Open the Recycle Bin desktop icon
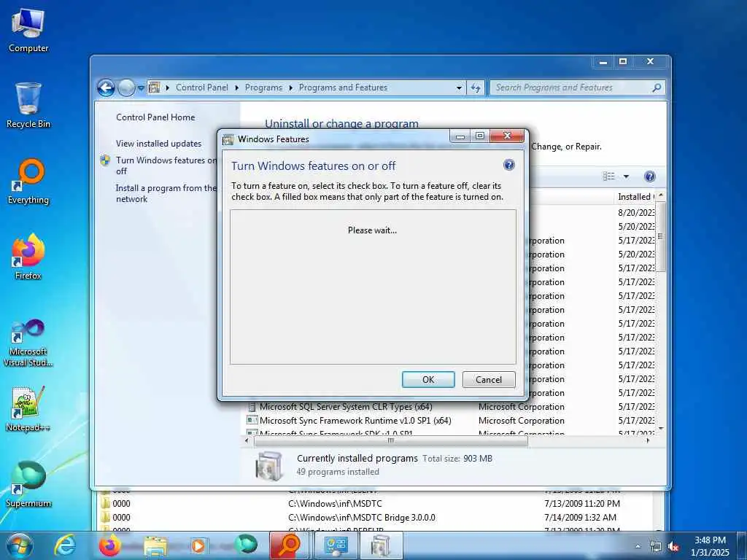 (x=28, y=105)
